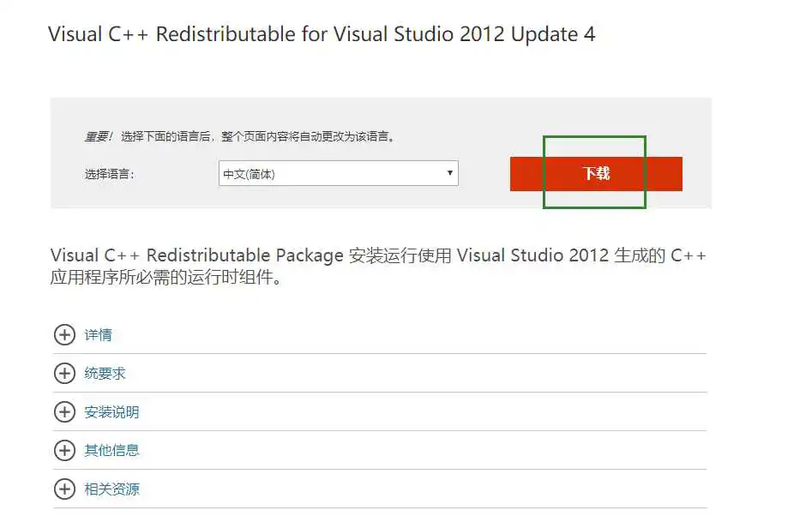
Task: Click the 选择下面的语言后 notice sentence
Action: (257, 136)
